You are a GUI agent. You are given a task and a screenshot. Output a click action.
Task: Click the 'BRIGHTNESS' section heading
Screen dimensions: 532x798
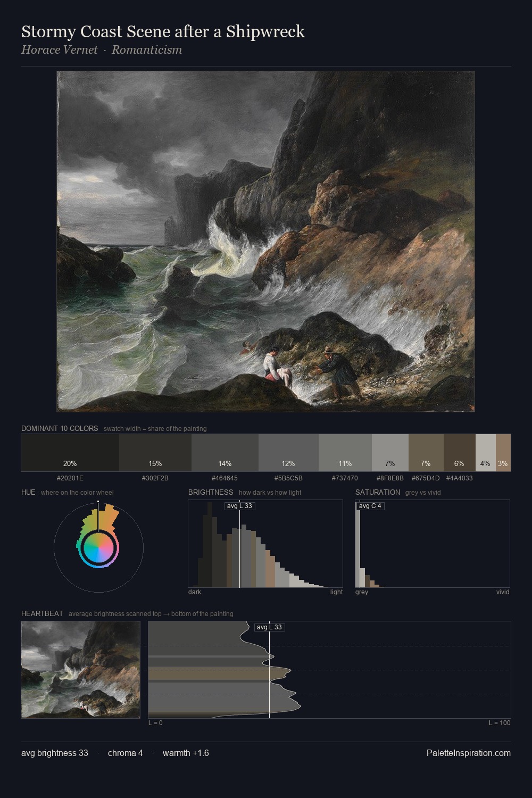coord(211,493)
